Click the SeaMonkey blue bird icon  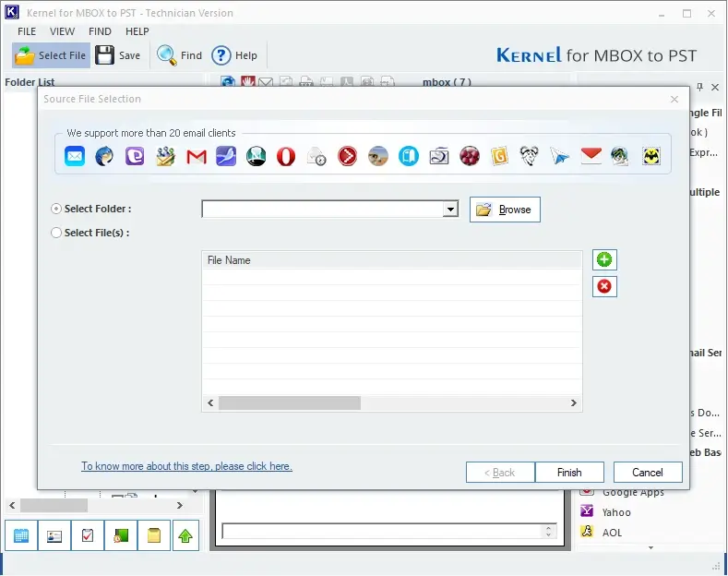pyautogui.click(x=226, y=156)
